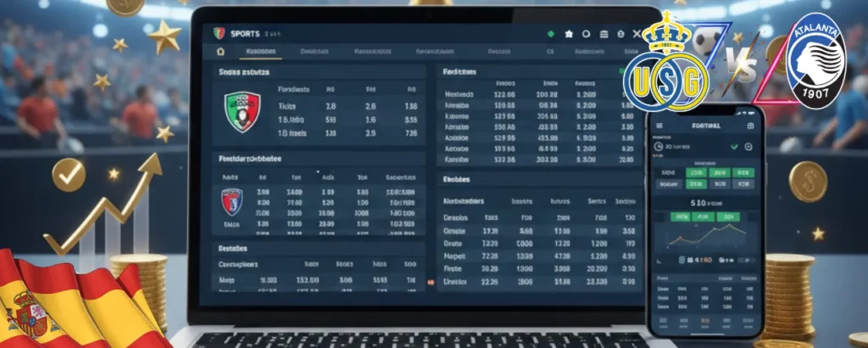This screenshot has height=348, width=868.
Task: Click the hollow circle icon in laptop header
Action: pyautogui.click(x=587, y=34)
